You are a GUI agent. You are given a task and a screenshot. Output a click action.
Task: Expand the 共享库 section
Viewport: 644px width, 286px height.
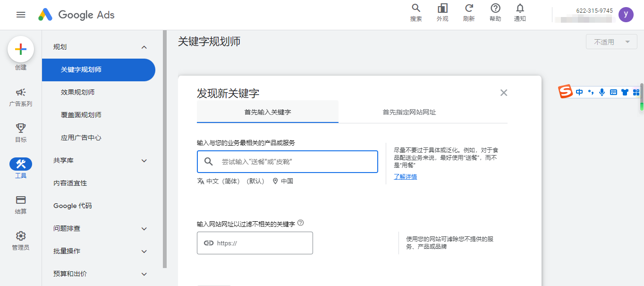(x=144, y=161)
